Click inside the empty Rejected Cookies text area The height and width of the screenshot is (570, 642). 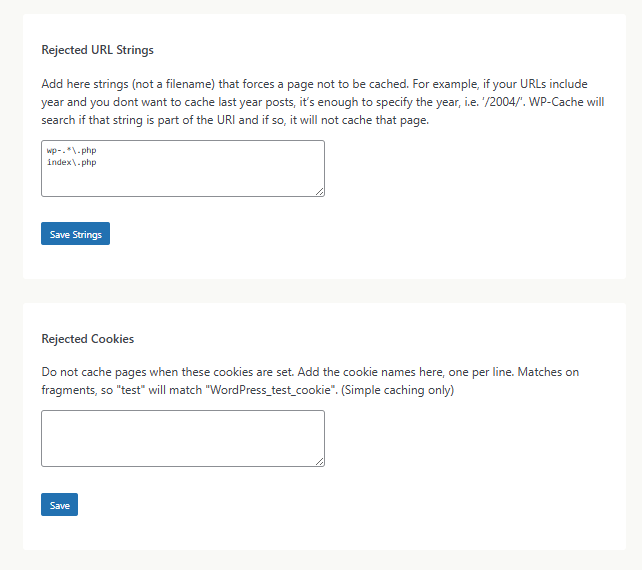182,438
